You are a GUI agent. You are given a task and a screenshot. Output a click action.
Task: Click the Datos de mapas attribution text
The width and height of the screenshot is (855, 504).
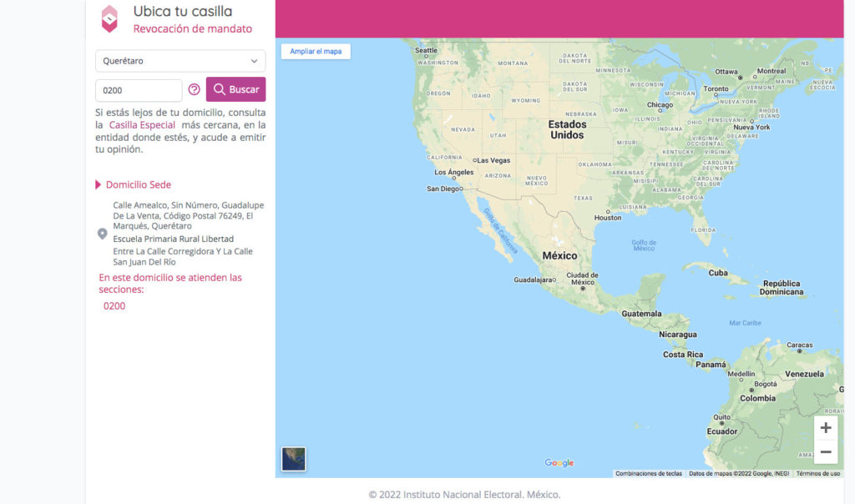pos(739,473)
